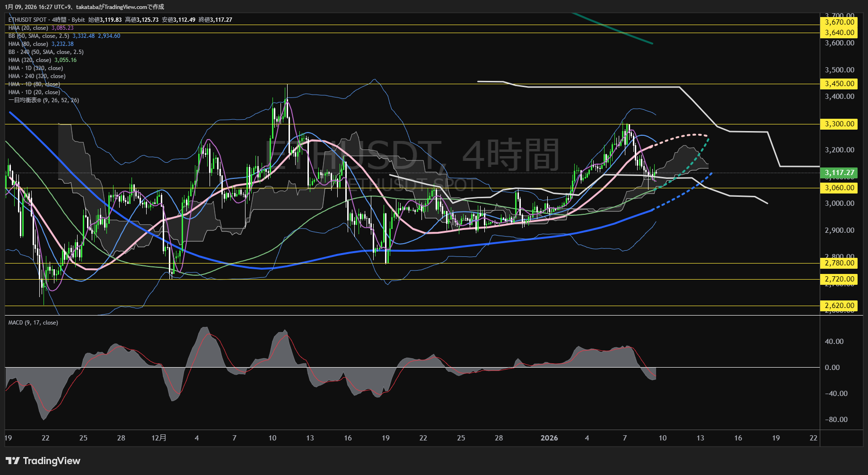Select the 一目均衡表 Ichimoku indicator legend

coord(44,100)
